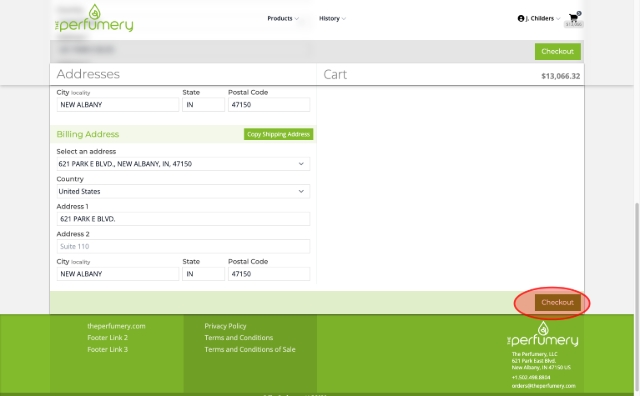Click the Addresses section heading
The width and height of the screenshot is (640, 396).
88,74
